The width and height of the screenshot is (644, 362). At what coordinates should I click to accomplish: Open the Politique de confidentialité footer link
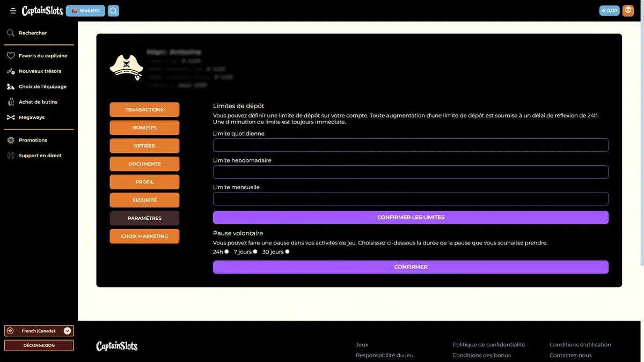(x=488, y=345)
